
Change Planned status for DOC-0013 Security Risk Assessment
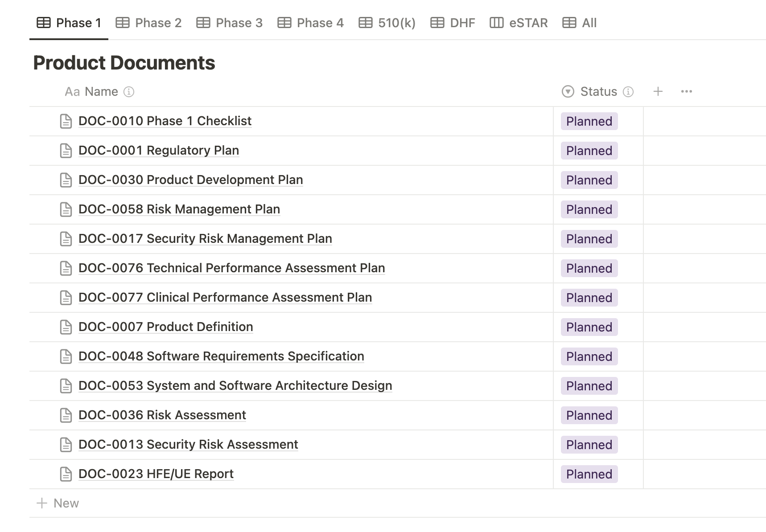pyautogui.click(x=589, y=445)
